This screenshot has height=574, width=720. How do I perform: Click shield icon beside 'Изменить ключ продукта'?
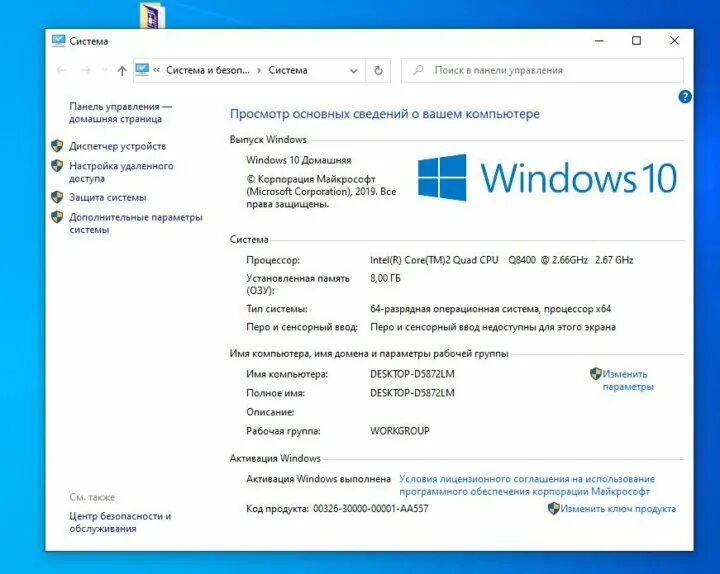pos(554,508)
